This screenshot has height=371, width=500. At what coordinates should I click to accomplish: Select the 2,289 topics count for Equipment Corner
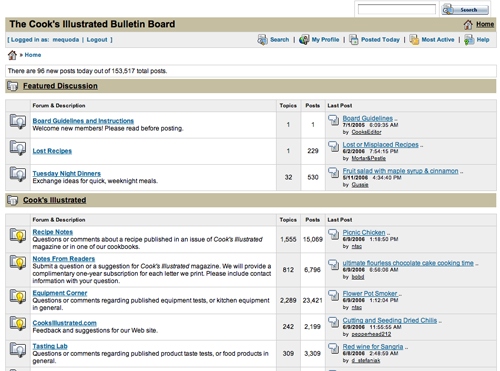pos(288,300)
